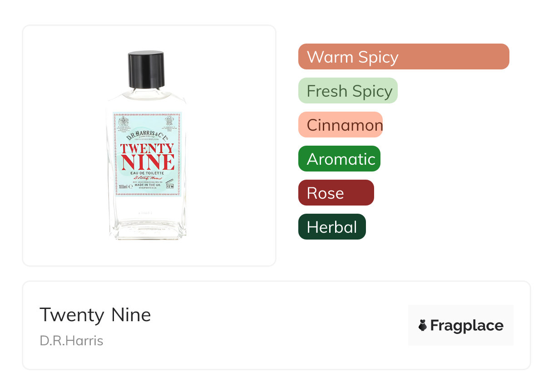The image size is (553, 392).
Task: Click the EAU DE TOILETTE label text
Action: click(x=147, y=173)
